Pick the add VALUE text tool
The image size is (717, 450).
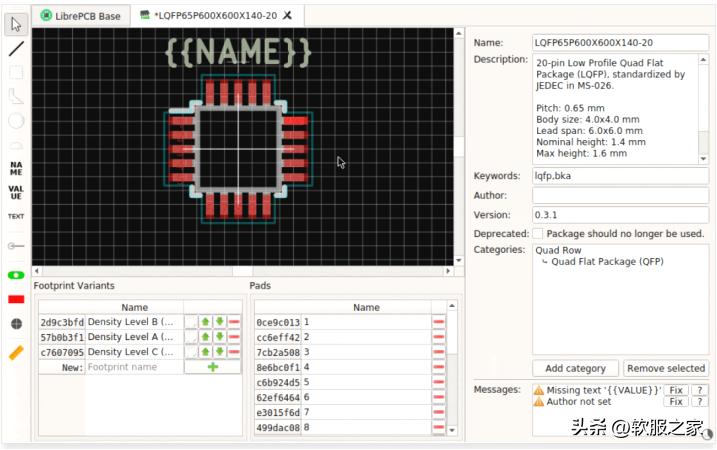click(16, 190)
